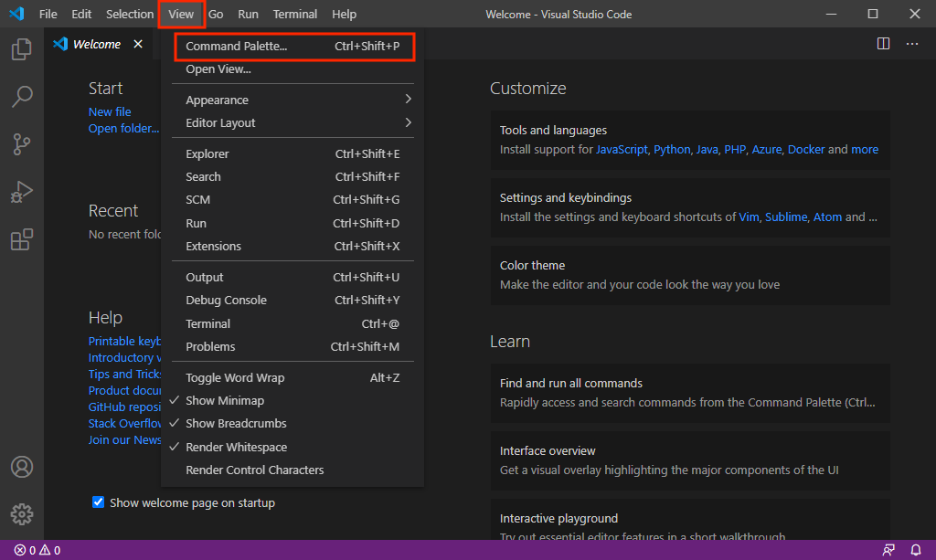Toggle Render Whitespace in View menu
Image resolution: width=936 pixels, height=560 pixels.
click(x=292, y=447)
